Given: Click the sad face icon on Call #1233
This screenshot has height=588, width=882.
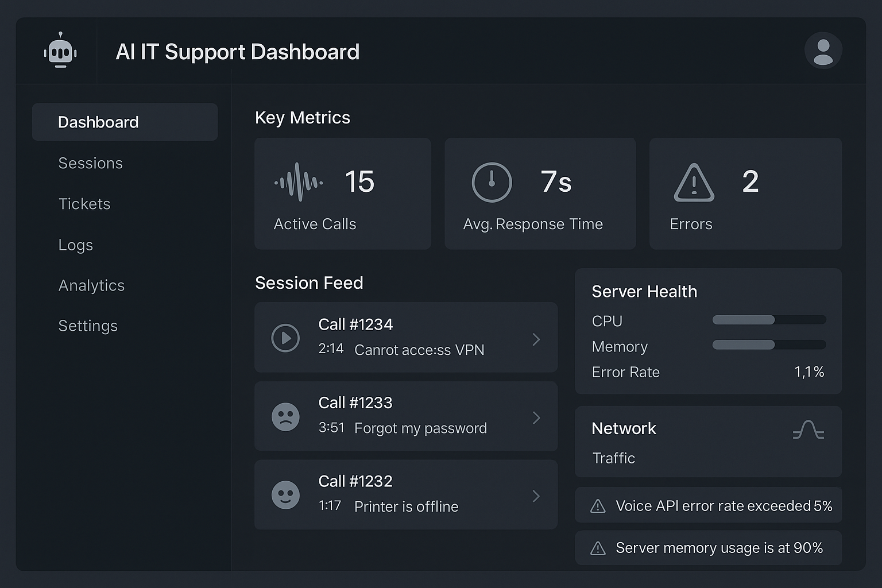Looking at the screenshot, I should point(285,416).
